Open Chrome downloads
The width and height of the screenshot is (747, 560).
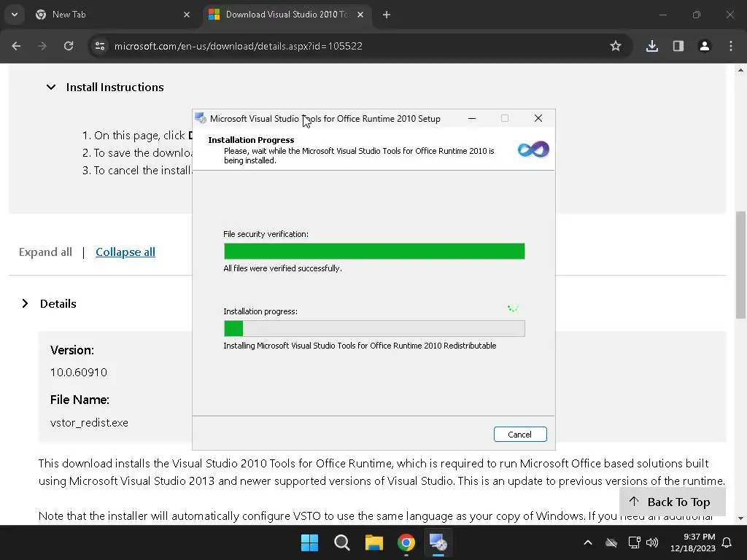point(652,46)
